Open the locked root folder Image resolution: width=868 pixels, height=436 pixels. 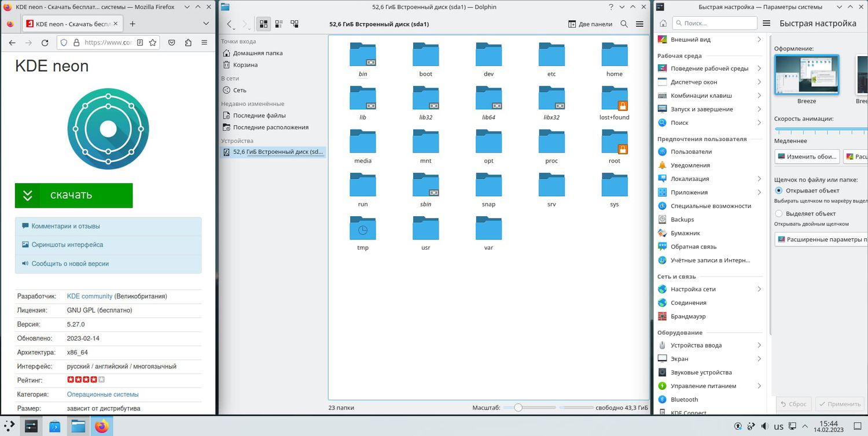(x=615, y=146)
